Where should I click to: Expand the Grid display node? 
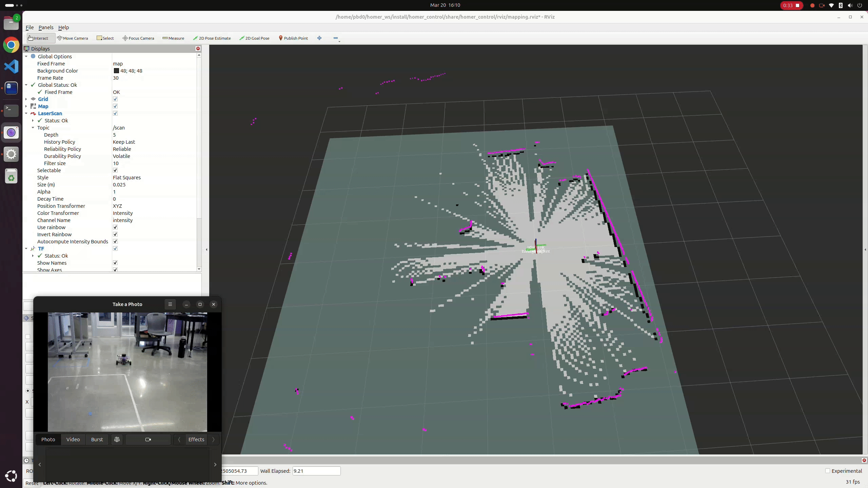tap(26, 99)
